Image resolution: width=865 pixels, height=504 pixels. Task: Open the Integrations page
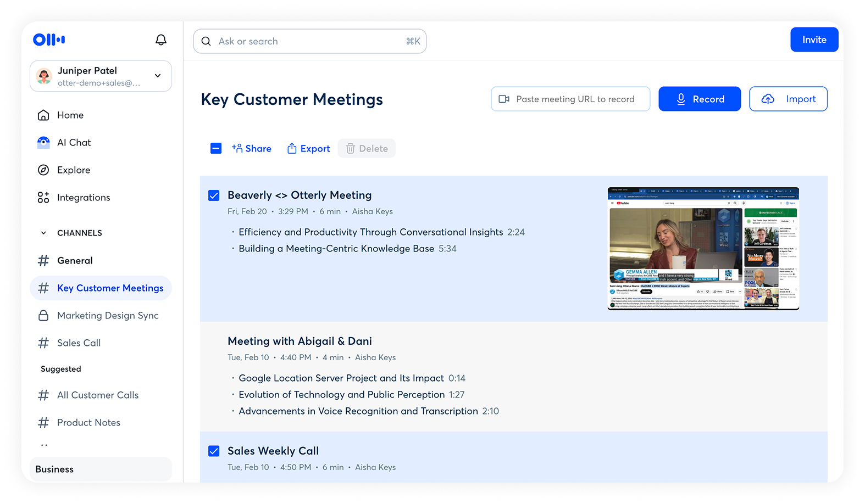click(x=83, y=198)
